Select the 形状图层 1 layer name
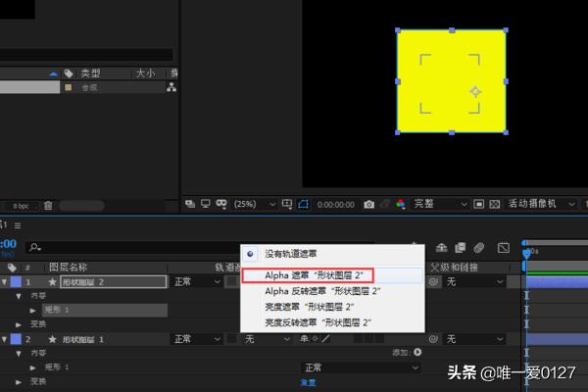This screenshot has height=392, width=588. (x=82, y=340)
